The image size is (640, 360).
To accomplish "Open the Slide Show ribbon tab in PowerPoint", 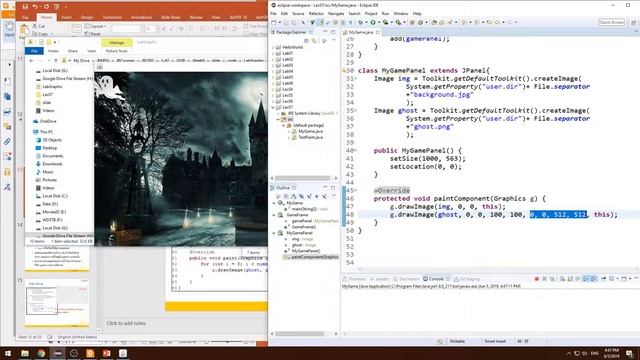I will (171, 17).
